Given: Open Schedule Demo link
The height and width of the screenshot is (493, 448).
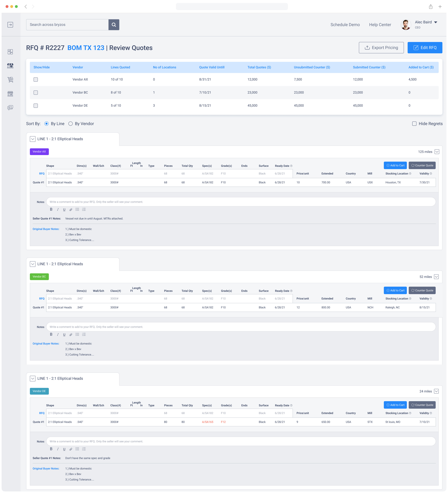Looking at the screenshot, I should pyautogui.click(x=345, y=25).
